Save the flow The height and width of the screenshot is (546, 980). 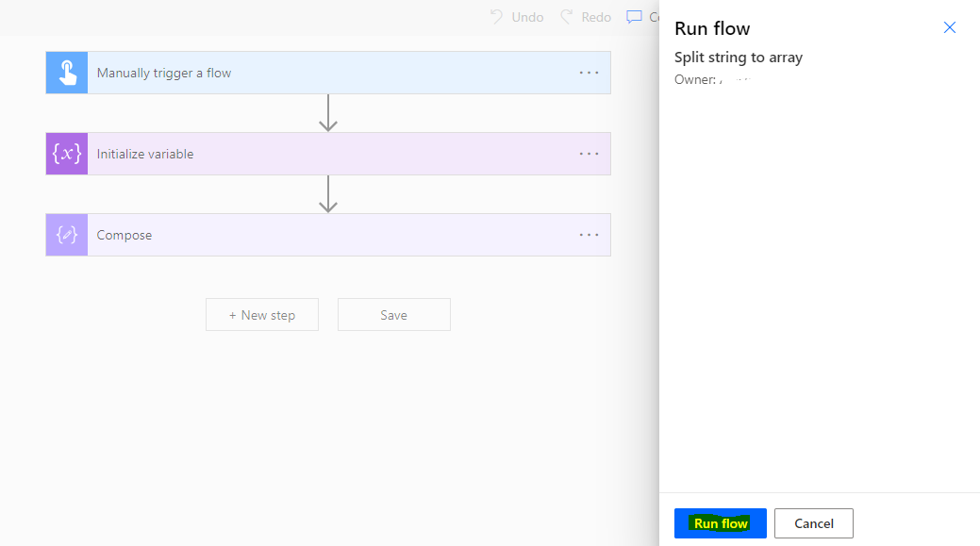click(x=393, y=315)
